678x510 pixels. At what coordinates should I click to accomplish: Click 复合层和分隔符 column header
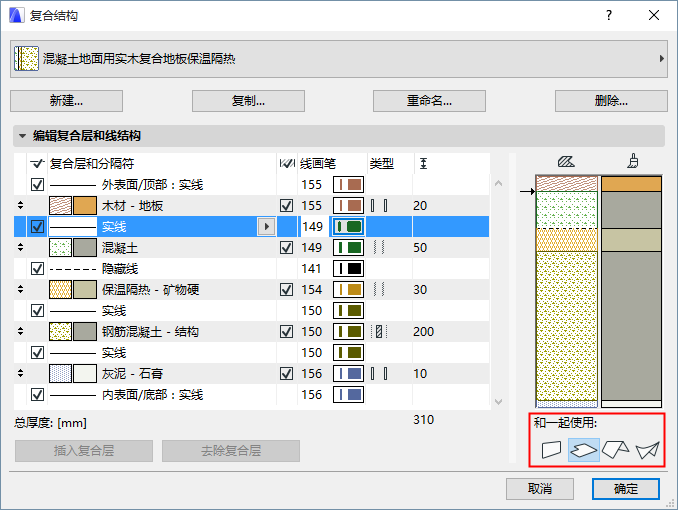point(92,164)
